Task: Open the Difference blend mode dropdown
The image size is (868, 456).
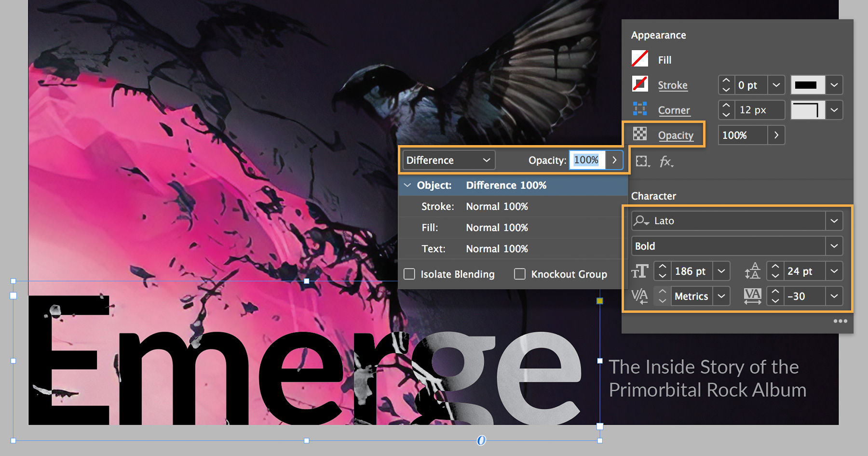Action: click(x=448, y=160)
